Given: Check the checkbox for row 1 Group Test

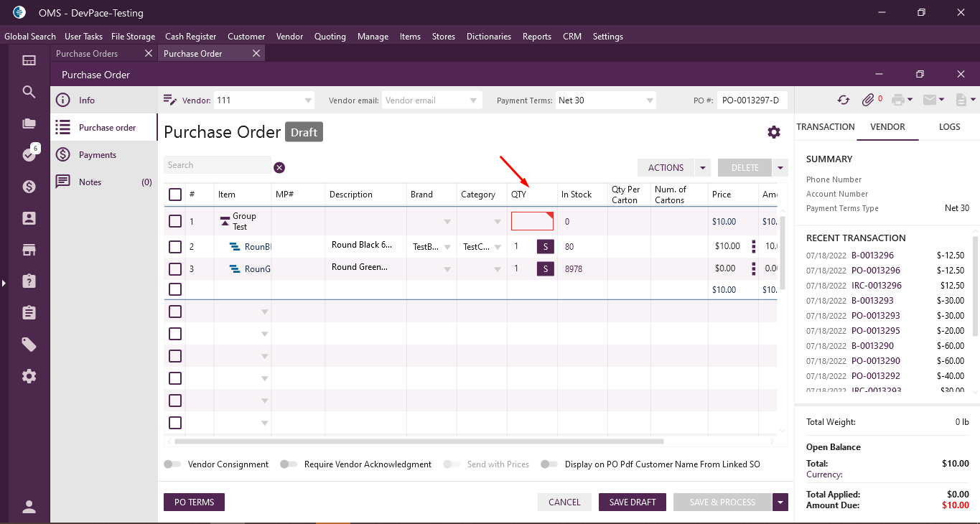Looking at the screenshot, I should 175,221.
